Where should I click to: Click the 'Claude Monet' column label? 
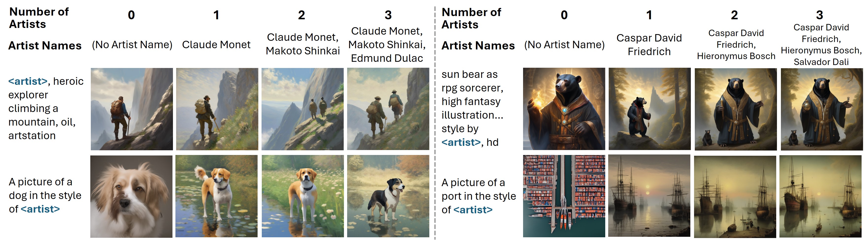[x=216, y=44]
